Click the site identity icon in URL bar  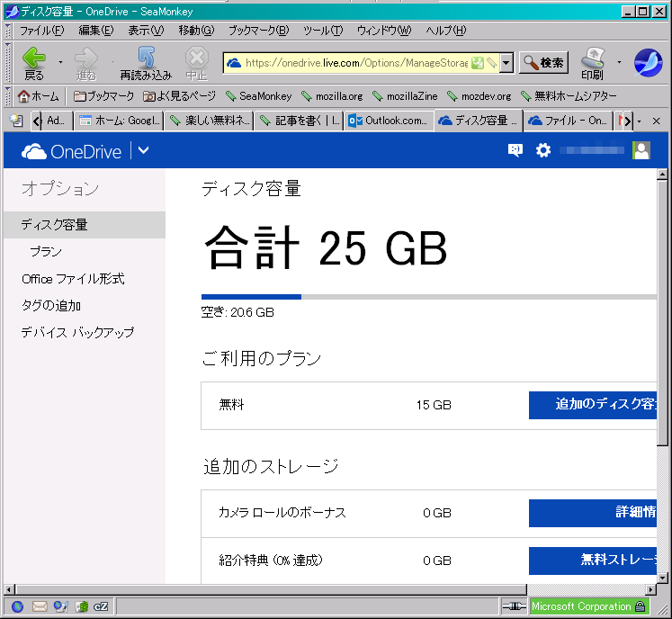point(234,63)
